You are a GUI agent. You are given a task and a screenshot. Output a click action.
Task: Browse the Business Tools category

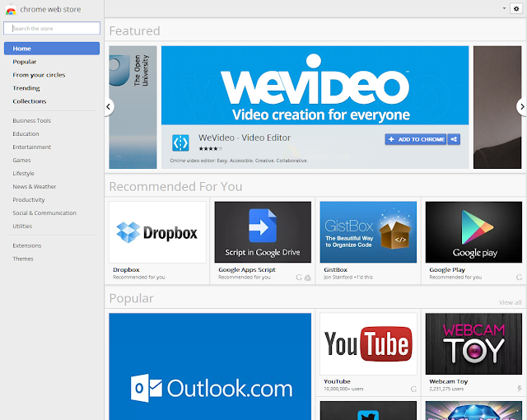point(32,120)
